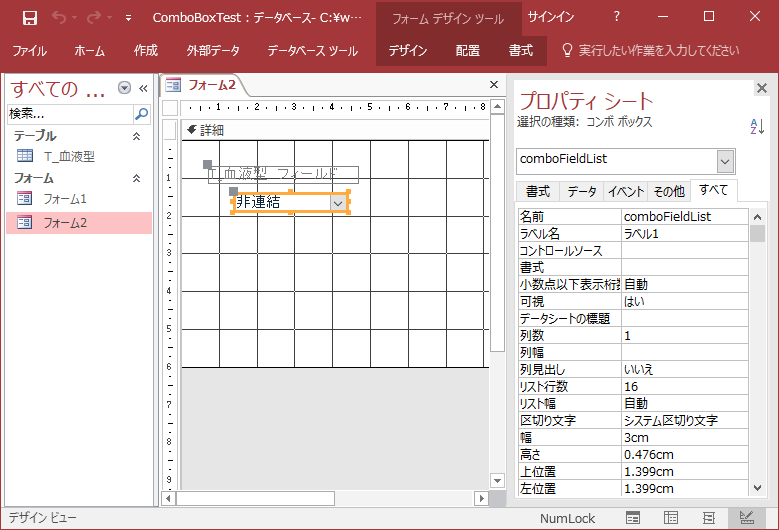Switch to Layout View status bar icon
The image size is (779, 530).
click(709, 518)
